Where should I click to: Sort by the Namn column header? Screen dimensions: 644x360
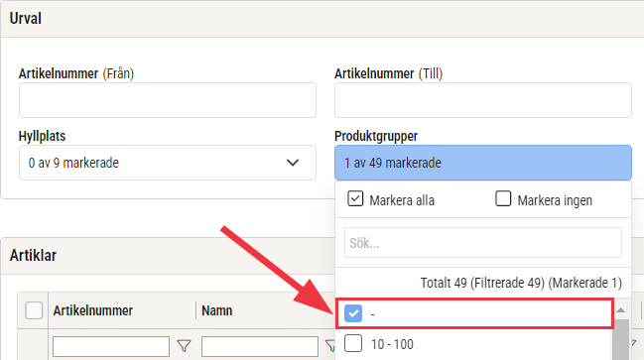217,310
